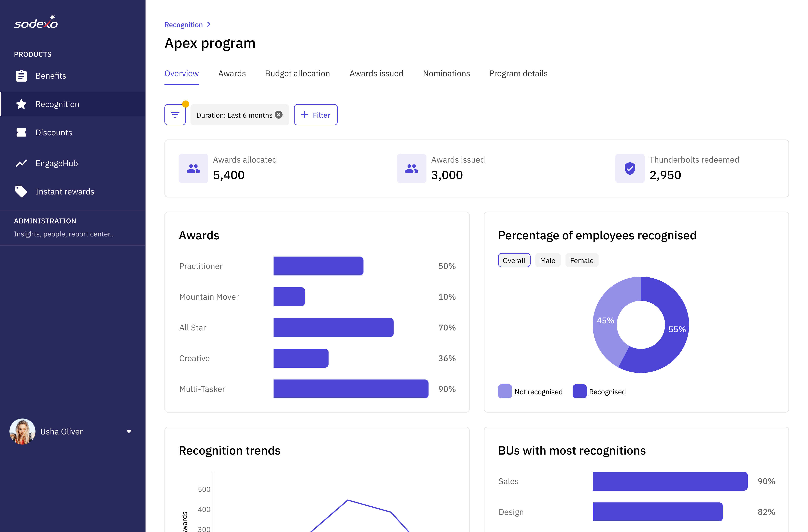Viewport: 808px width, 532px height.
Task: Click the Not recognised legend swatch
Action: pyautogui.click(x=505, y=391)
